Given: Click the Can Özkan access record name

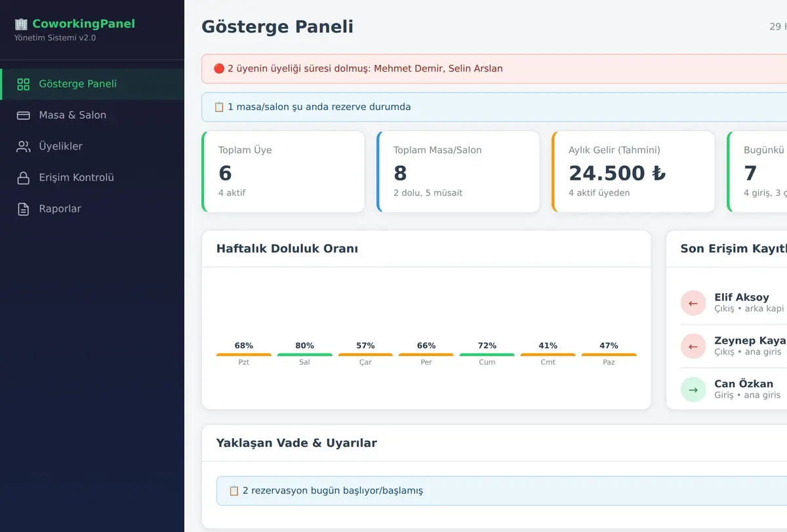Looking at the screenshot, I should [744, 384].
